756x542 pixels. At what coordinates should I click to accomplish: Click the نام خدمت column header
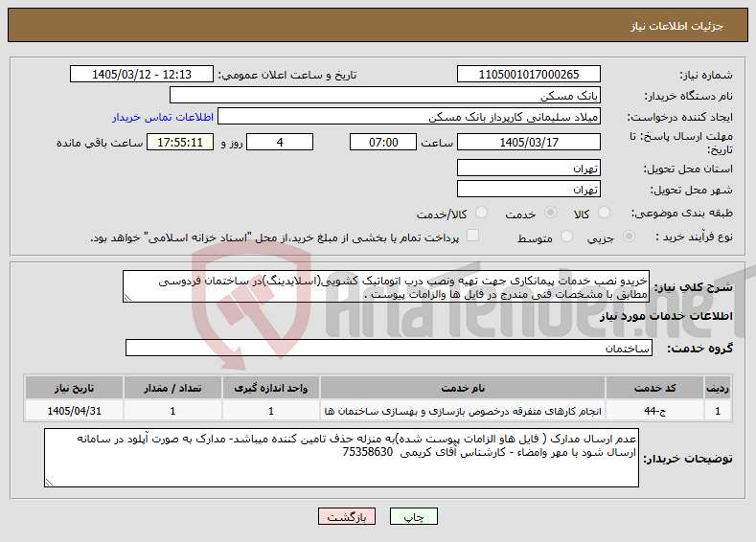click(463, 388)
